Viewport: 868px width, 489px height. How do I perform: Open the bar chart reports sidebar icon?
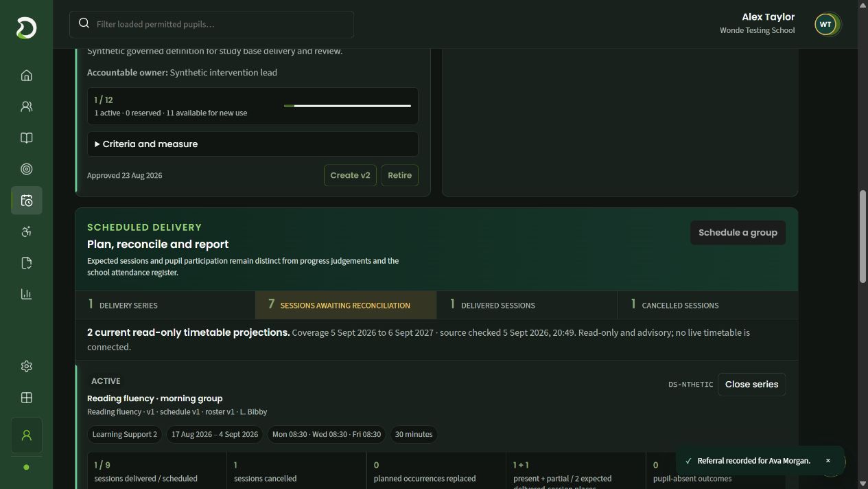tap(26, 294)
